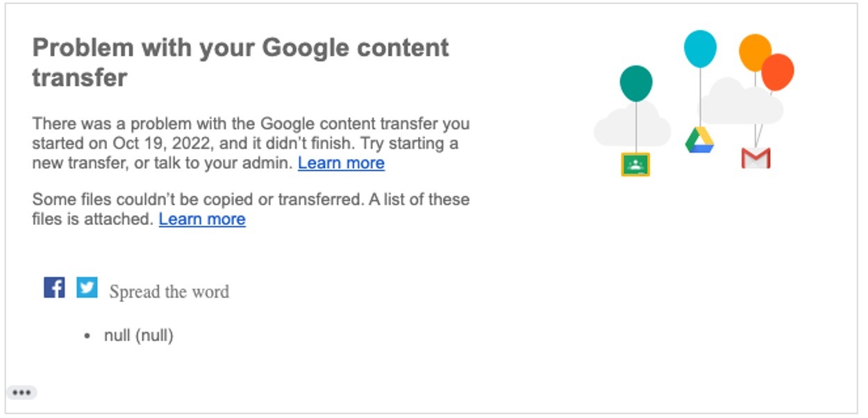Expand trimmed content with the ellipsis button
This screenshot has width=868, height=418.
point(22,393)
